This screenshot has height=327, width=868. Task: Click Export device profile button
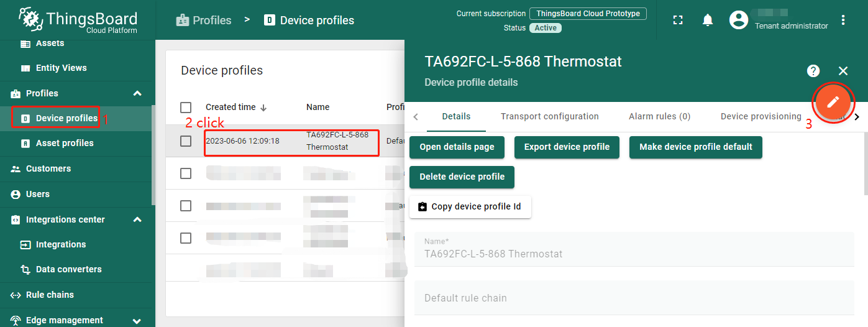[x=567, y=147]
